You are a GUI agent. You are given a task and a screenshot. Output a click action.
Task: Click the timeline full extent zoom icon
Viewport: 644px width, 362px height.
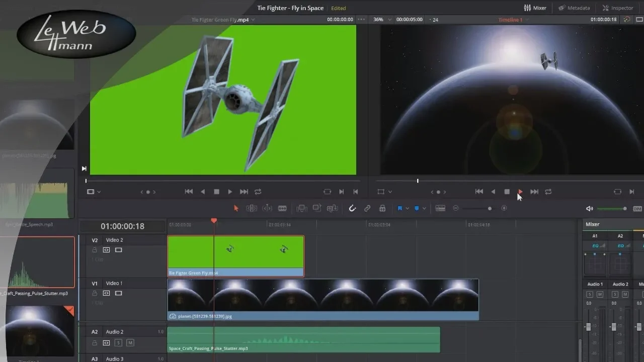coord(440,208)
